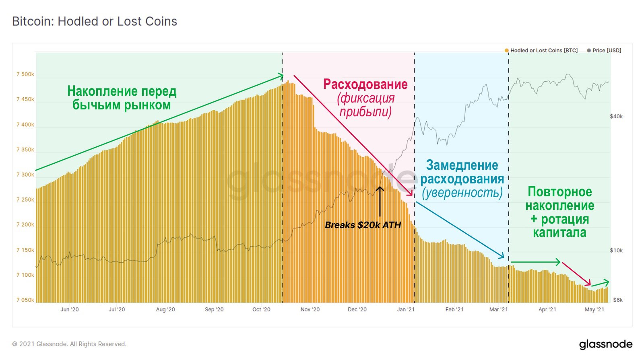Click the $10k value on the right price axis

point(616,251)
